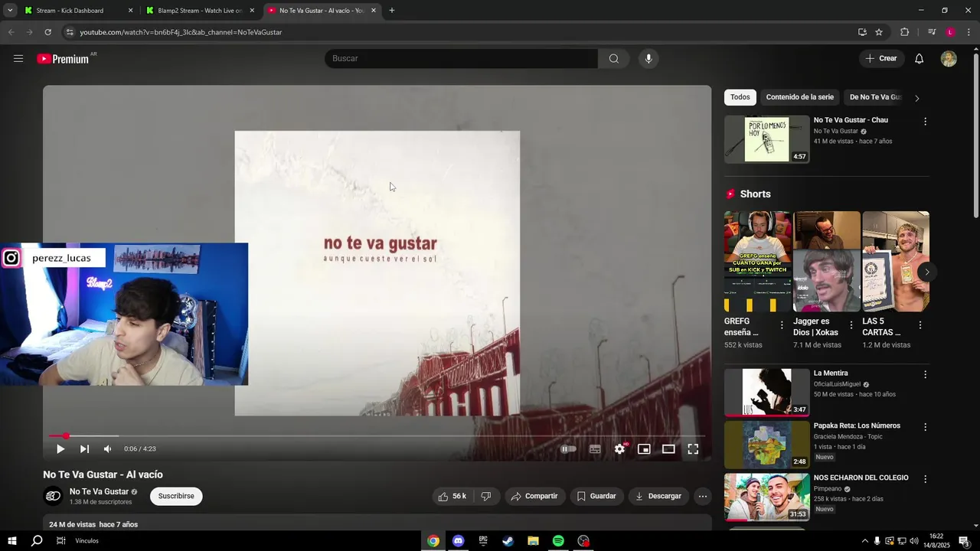
Task: Click the address bar URL
Action: click(181, 32)
